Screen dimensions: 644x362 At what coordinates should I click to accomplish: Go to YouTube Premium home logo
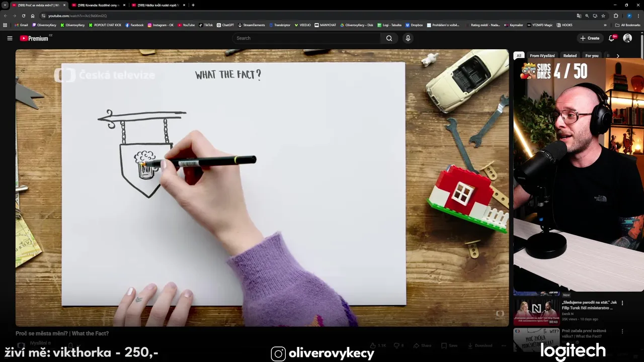(x=34, y=38)
